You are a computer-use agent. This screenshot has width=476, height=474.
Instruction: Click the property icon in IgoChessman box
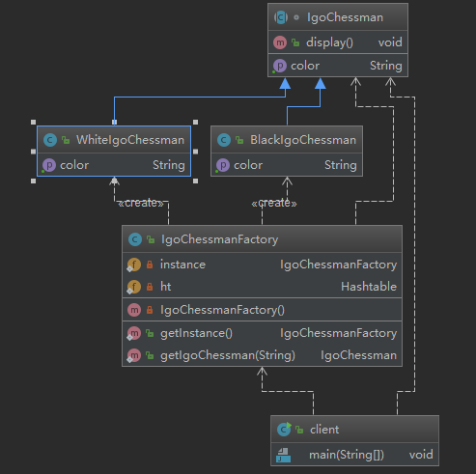(280, 66)
